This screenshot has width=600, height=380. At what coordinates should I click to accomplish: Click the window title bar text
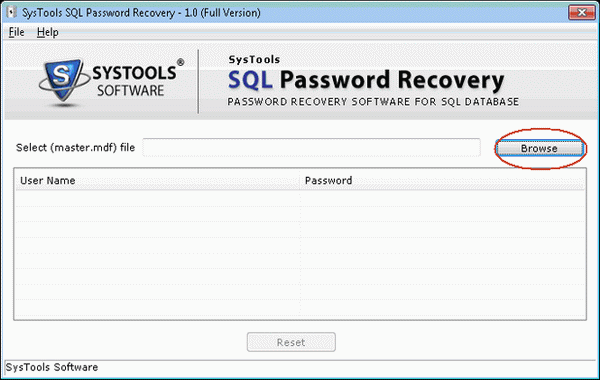(x=141, y=13)
